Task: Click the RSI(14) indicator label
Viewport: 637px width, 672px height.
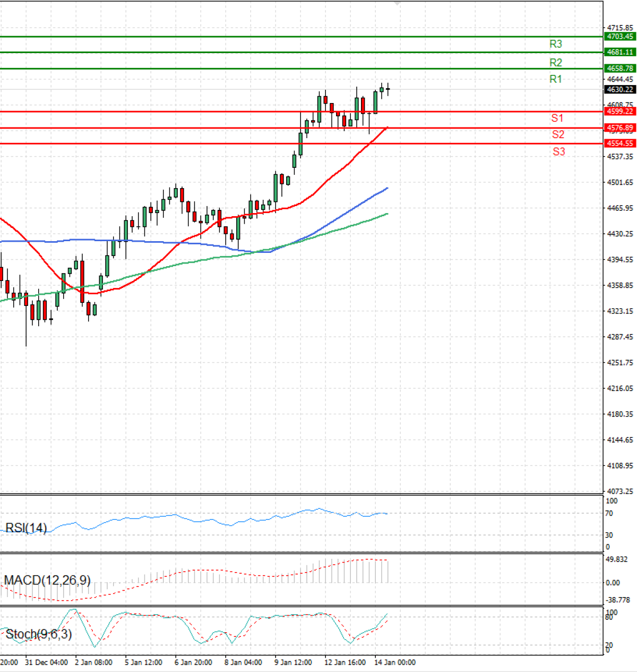Action: click(26, 528)
